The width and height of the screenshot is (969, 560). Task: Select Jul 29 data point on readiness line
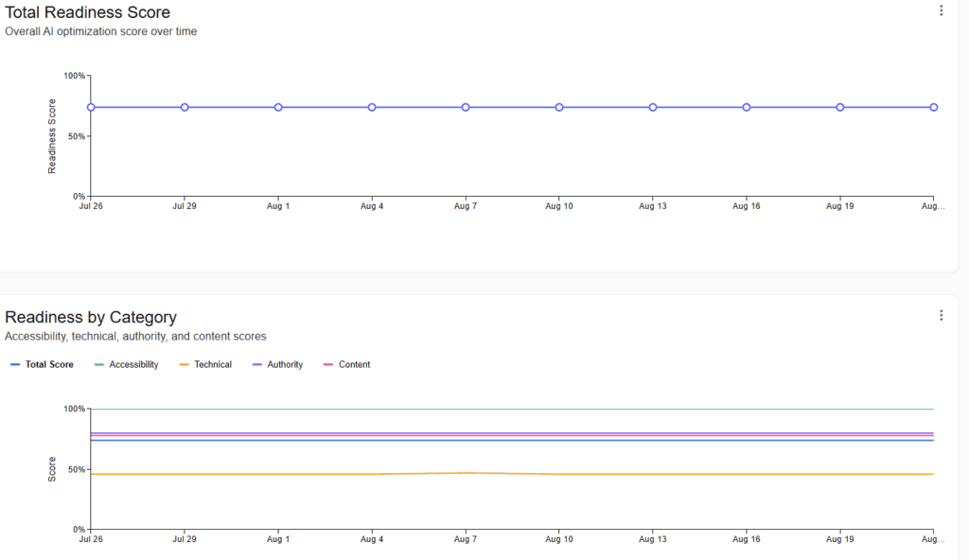click(x=185, y=108)
